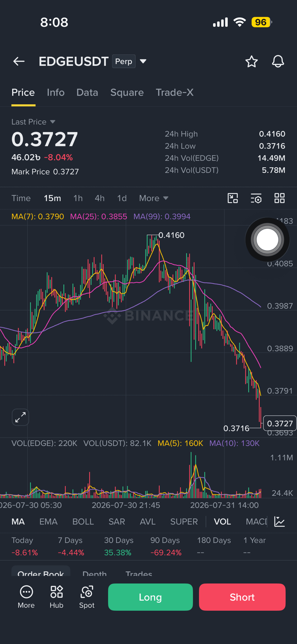Image resolution: width=297 pixels, height=644 pixels.
Task: Select the Price tab
Action: pyautogui.click(x=23, y=93)
